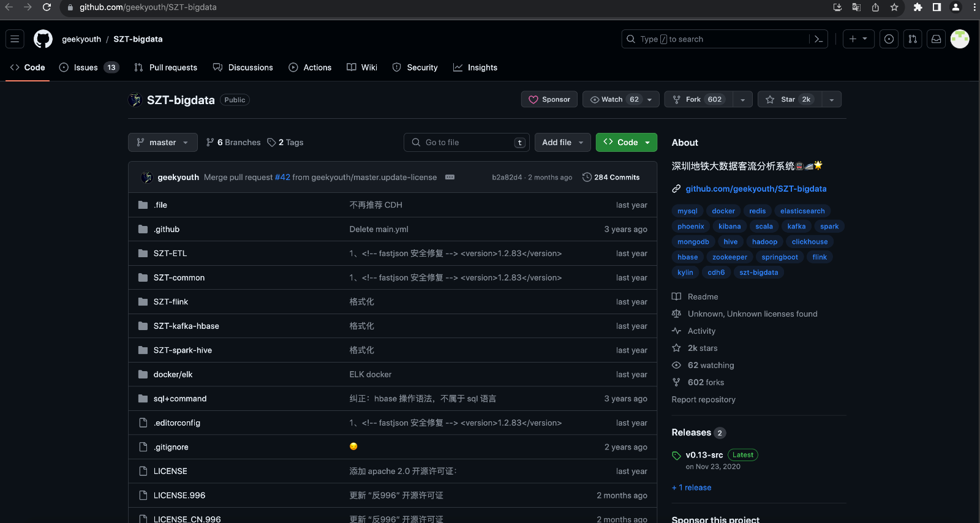Open the v0.13-src release tag

coord(704,455)
